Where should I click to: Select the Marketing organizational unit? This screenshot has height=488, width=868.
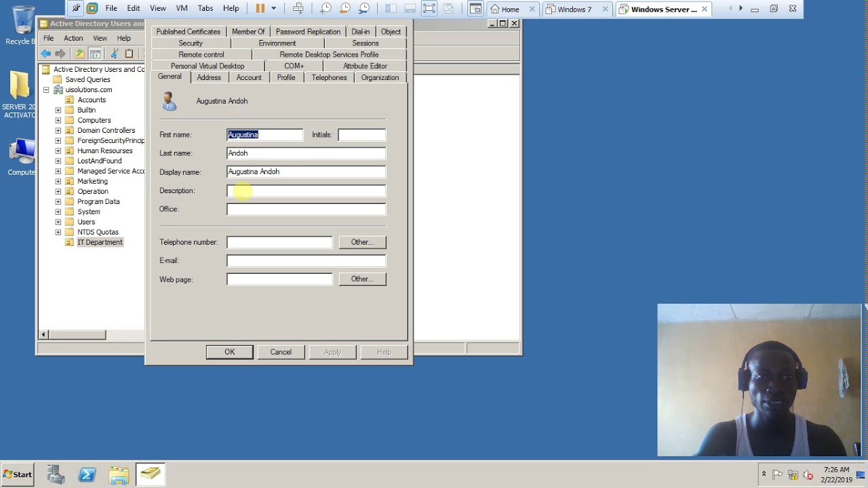coord(92,181)
